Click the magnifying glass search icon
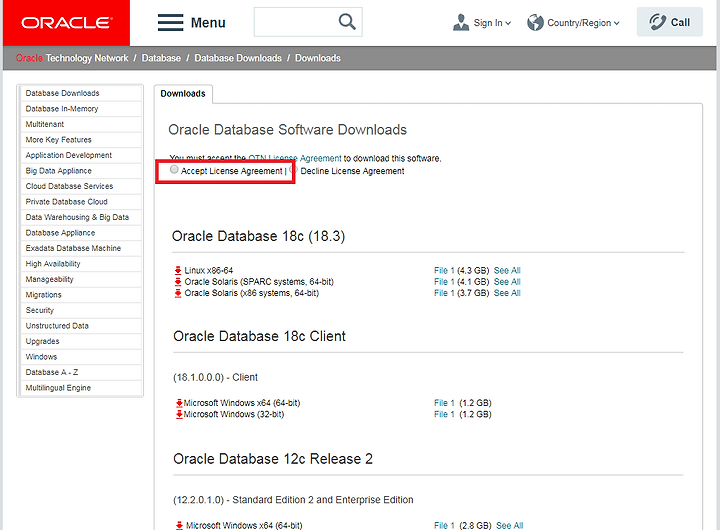The height and width of the screenshot is (530, 720). click(x=347, y=22)
